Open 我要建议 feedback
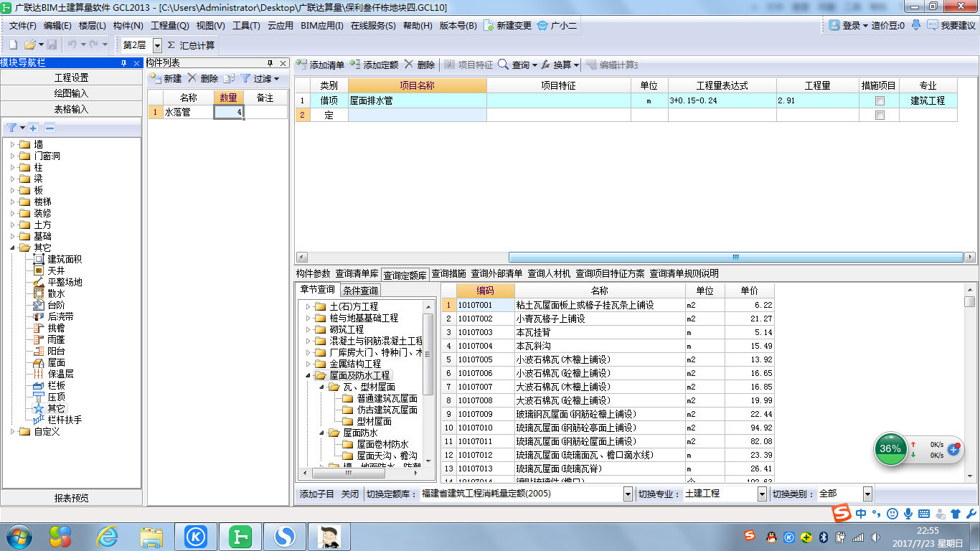The width and height of the screenshot is (980, 551). 951,25
